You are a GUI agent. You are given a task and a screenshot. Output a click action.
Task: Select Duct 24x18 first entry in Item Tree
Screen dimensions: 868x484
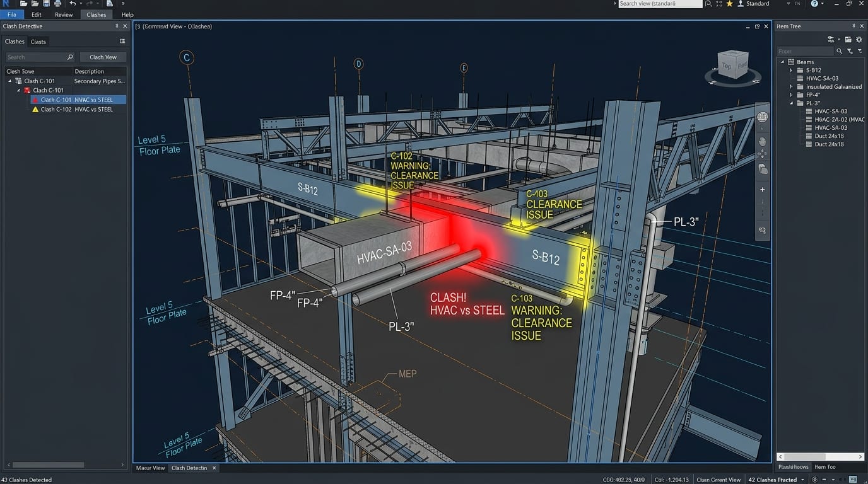point(829,135)
